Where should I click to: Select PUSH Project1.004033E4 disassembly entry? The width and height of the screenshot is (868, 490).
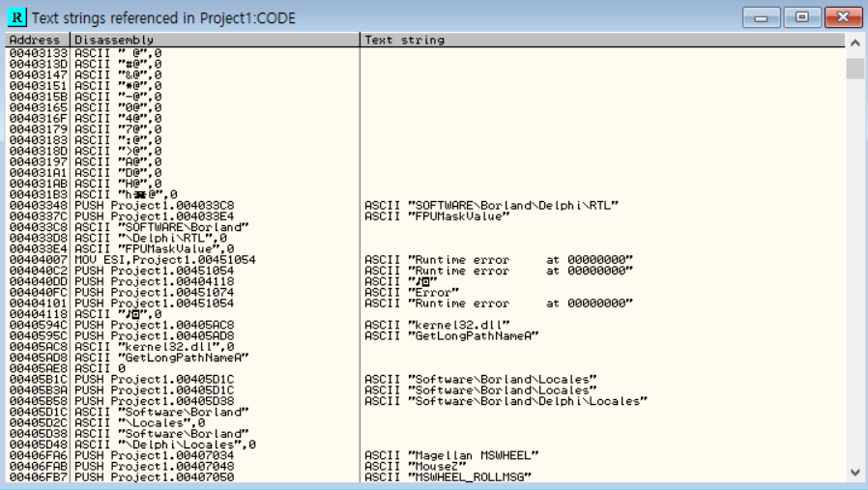tap(155, 216)
